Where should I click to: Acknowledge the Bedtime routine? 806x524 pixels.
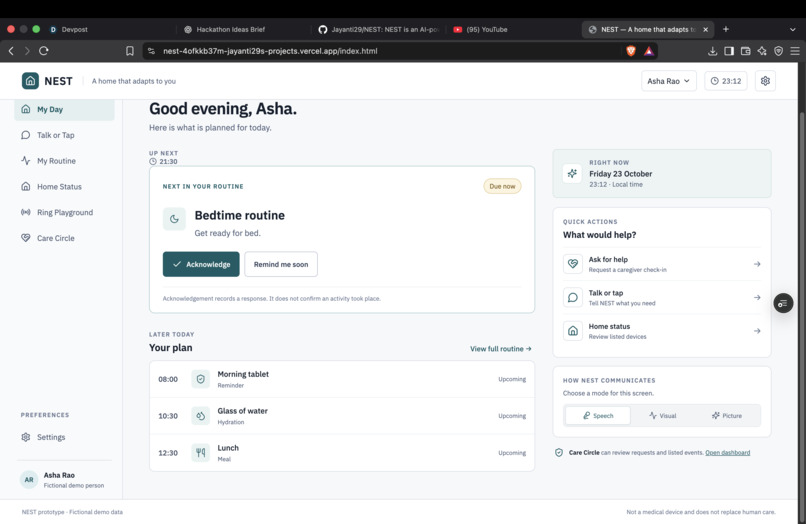pyautogui.click(x=201, y=264)
